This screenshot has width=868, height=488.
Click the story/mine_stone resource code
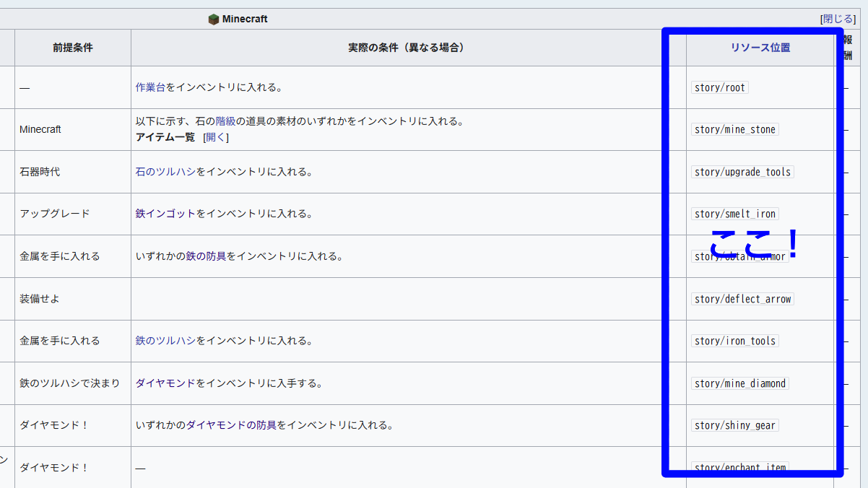click(734, 130)
